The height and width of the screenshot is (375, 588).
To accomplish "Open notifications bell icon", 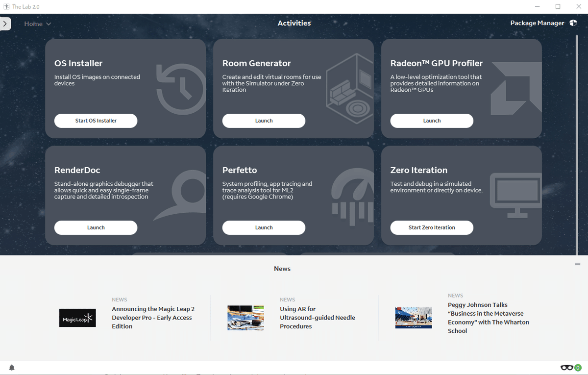I will [12, 368].
